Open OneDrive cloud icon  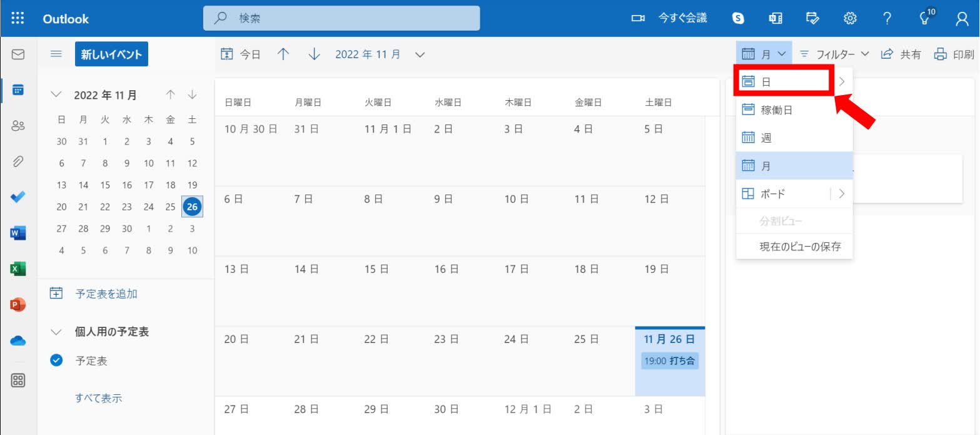(x=18, y=340)
